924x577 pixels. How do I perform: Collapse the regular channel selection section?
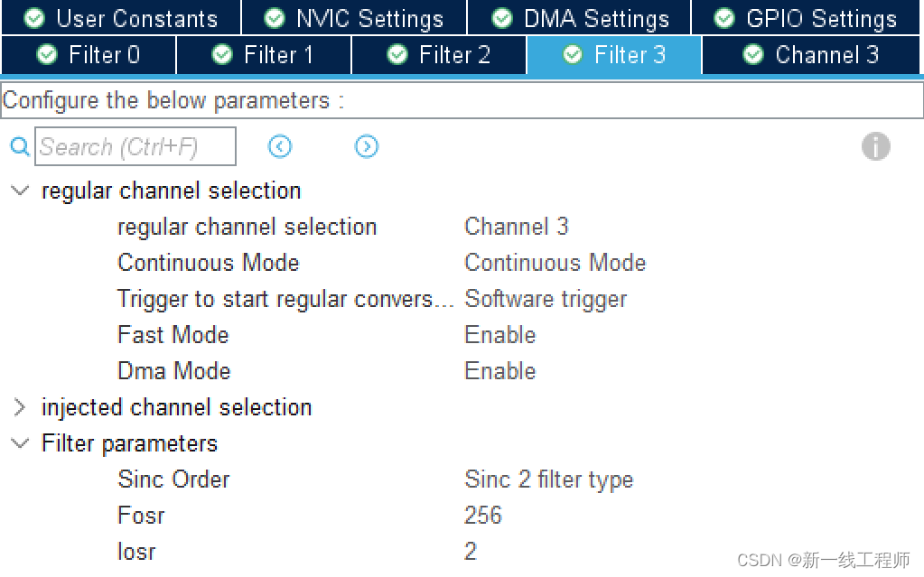pos(19,191)
